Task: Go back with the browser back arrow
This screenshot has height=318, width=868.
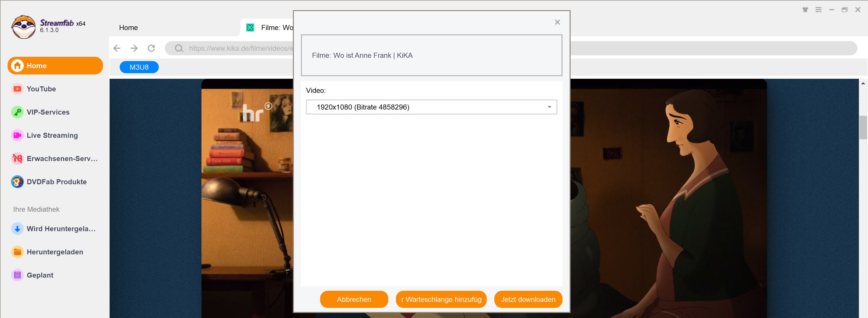Action: tap(117, 48)
